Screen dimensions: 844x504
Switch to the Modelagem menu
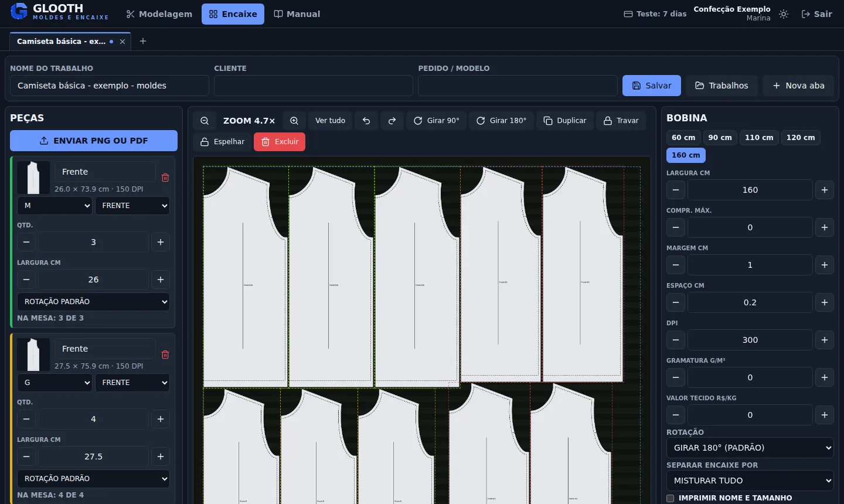click(x=159, y=14)
